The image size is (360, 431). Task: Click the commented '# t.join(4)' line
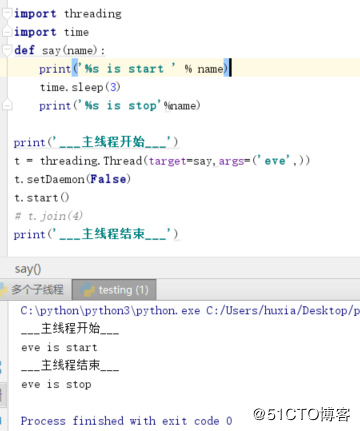coord(48,216)
